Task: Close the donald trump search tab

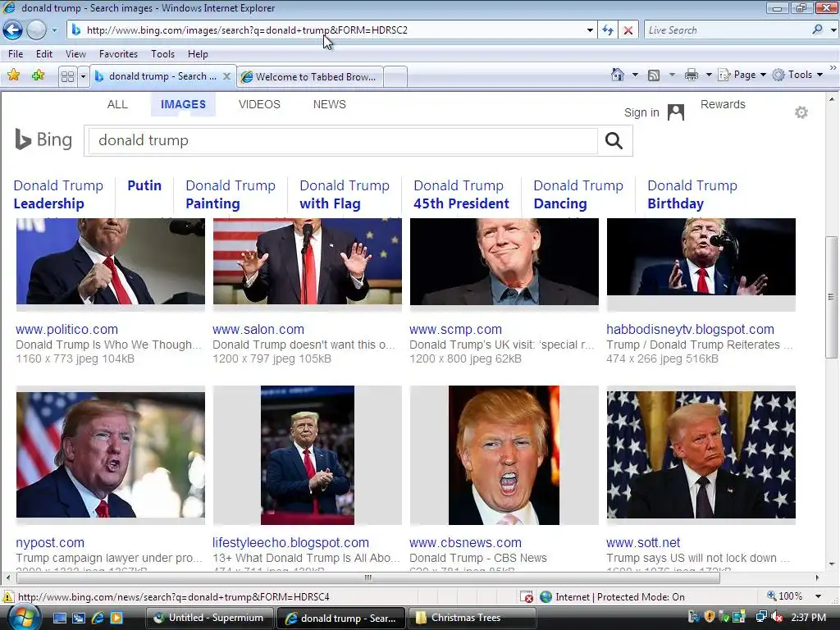Action: [x=226, y=76]
